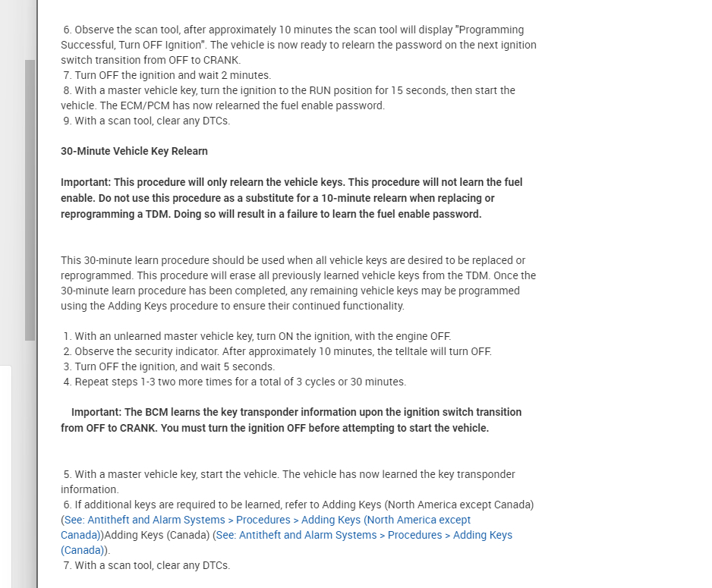Open the Adding Keys (Canada) procedure link
Image resolution: width=712 pixels, height=588 pixels.
point(364,535)
